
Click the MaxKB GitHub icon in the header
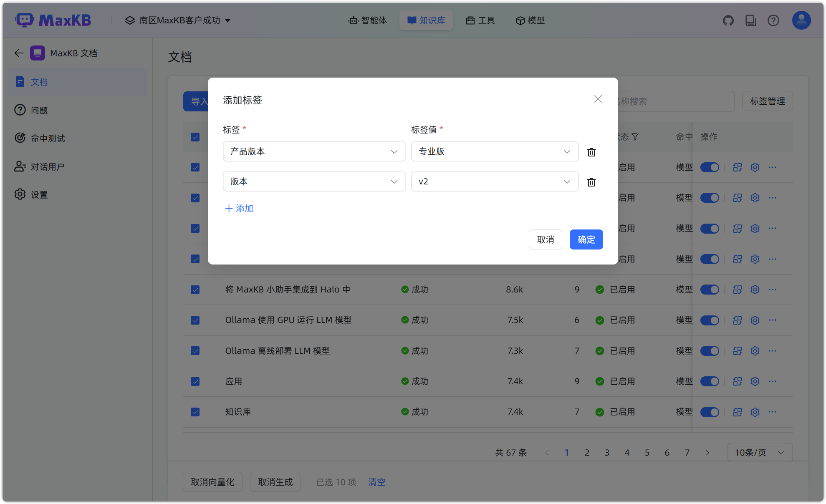pyautogui.click(x=728, y=20)
